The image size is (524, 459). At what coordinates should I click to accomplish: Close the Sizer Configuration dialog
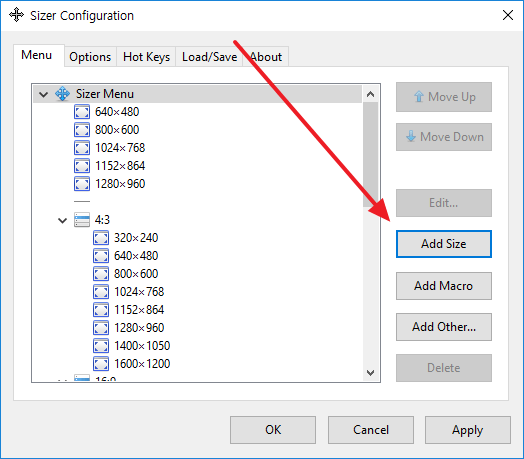[x=508, y=15]
